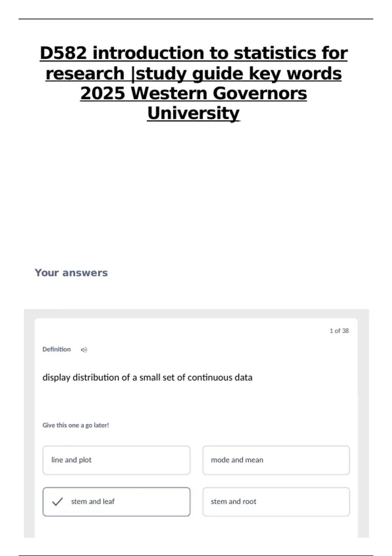Click the definition text about continuous data
This screenshot has width=392, height=556.
pyautogui.click(x=147, y=377)
